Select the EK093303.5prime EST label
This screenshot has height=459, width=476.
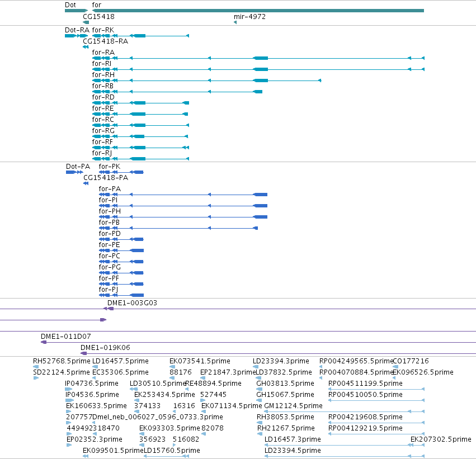[169, 429]
